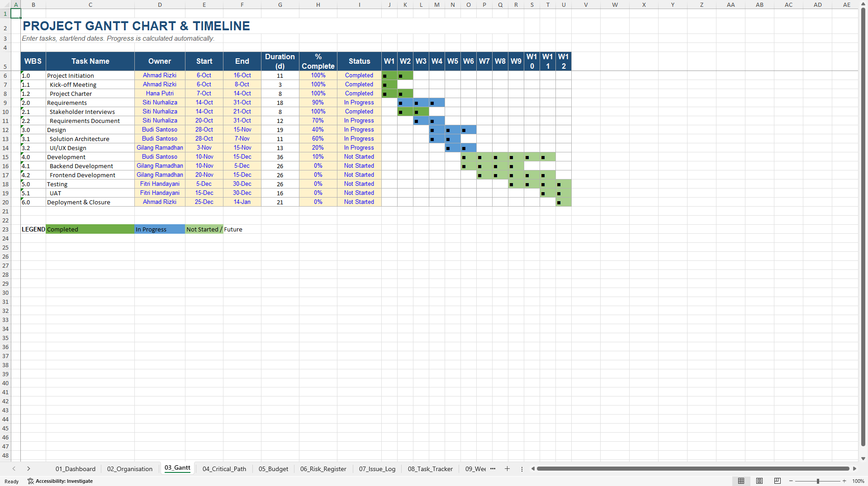This screenshot has height=486, width=868.
Task: Open the 08_Task_Tracker sheet tab
Action: (x=430, y=469)
